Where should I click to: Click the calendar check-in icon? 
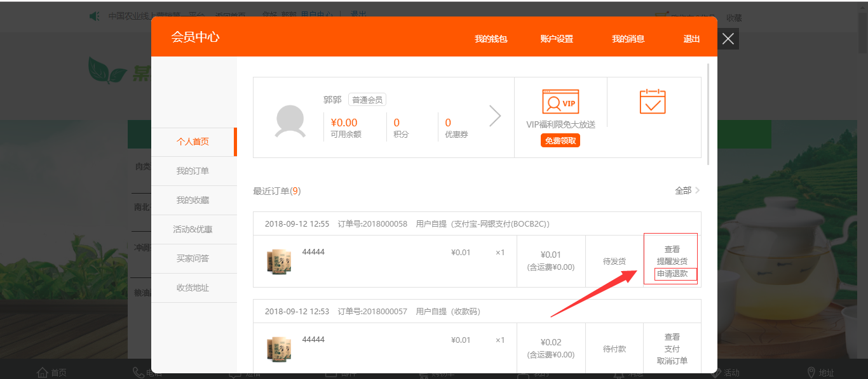pos(653,102)
